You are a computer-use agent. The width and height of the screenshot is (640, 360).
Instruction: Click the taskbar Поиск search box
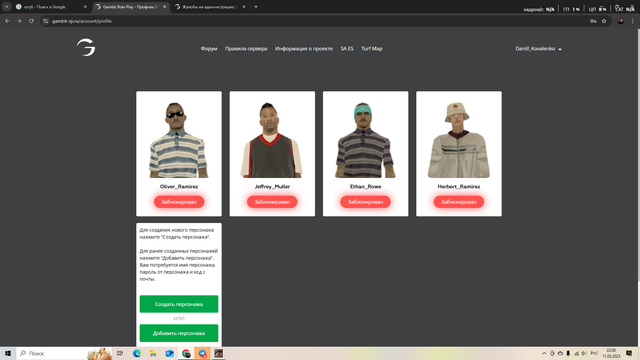(x=64, y=353)
